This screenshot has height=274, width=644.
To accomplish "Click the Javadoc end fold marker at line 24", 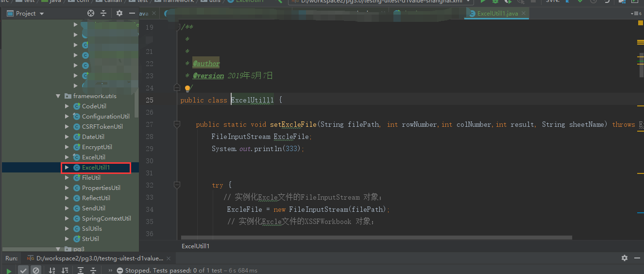I will (x=177, y=88).
